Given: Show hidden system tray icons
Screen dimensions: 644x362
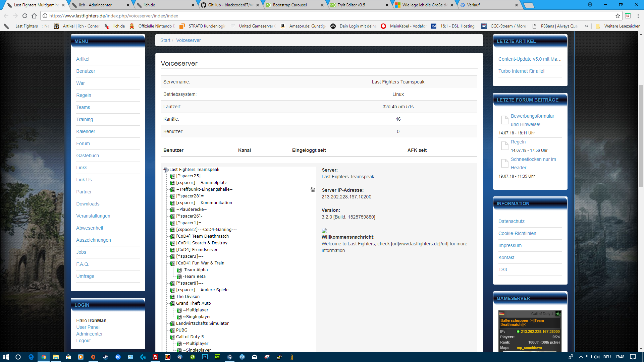Looking at the screenshot, I should click(581, 357).
